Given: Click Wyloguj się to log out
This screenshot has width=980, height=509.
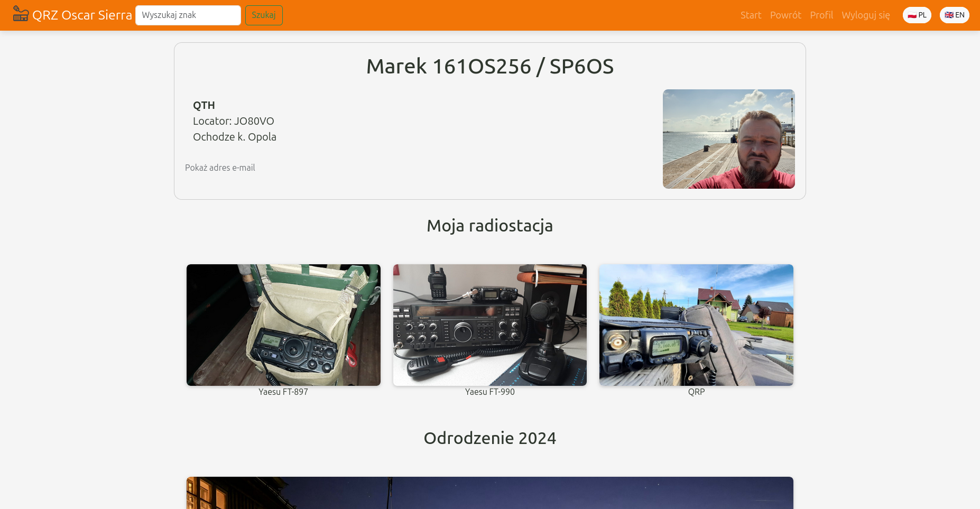Looking at the screenshot, I should (x=865, y=15).
